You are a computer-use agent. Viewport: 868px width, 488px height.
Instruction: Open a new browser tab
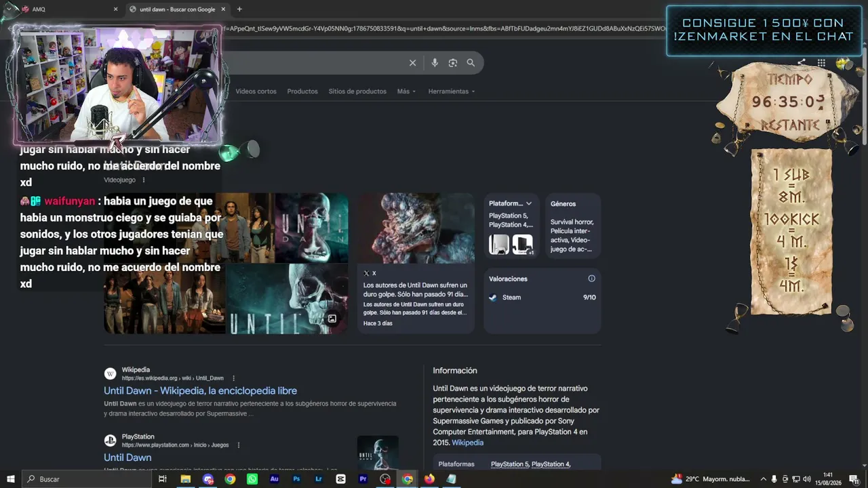point(239,9)
